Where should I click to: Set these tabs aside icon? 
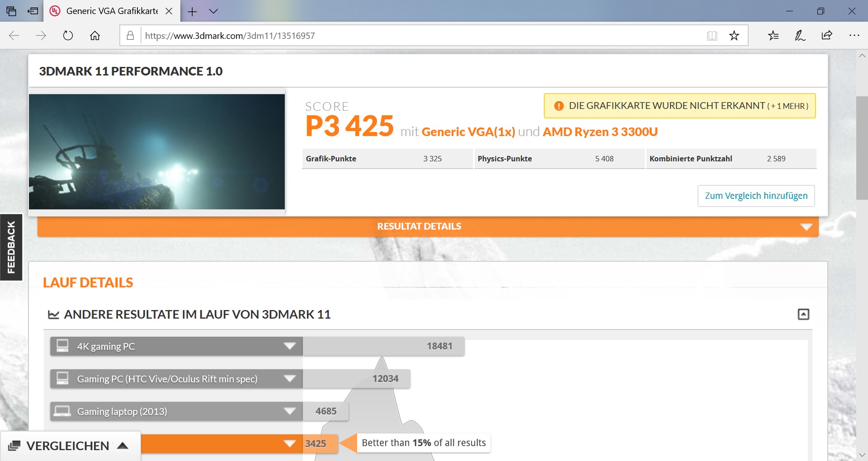pyautogui.click(x=33, y=11)
